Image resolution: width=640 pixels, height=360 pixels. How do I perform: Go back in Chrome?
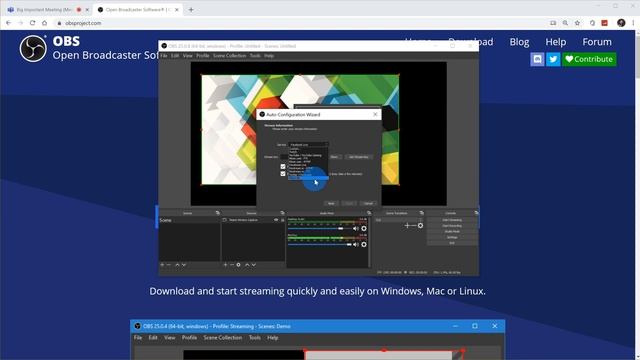(9, 23)
